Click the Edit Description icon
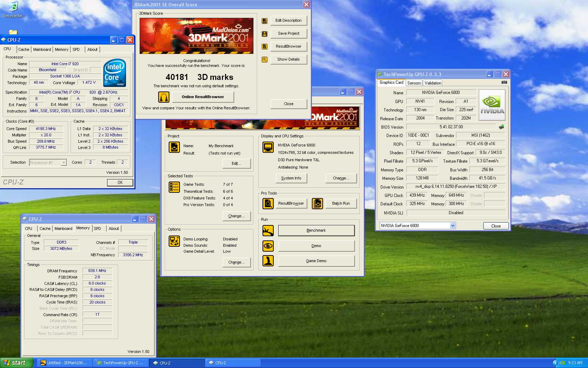This screenshot has width=588, height=368. coord(265,21)
